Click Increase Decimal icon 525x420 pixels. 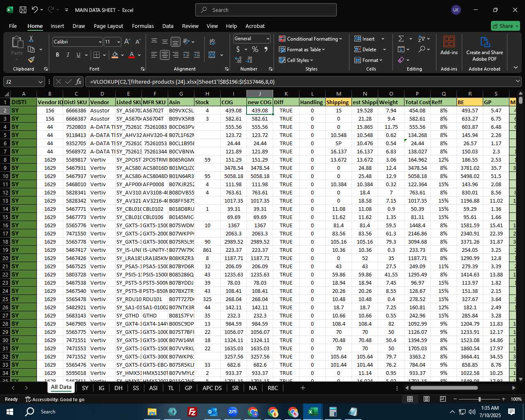coord(238,60)
